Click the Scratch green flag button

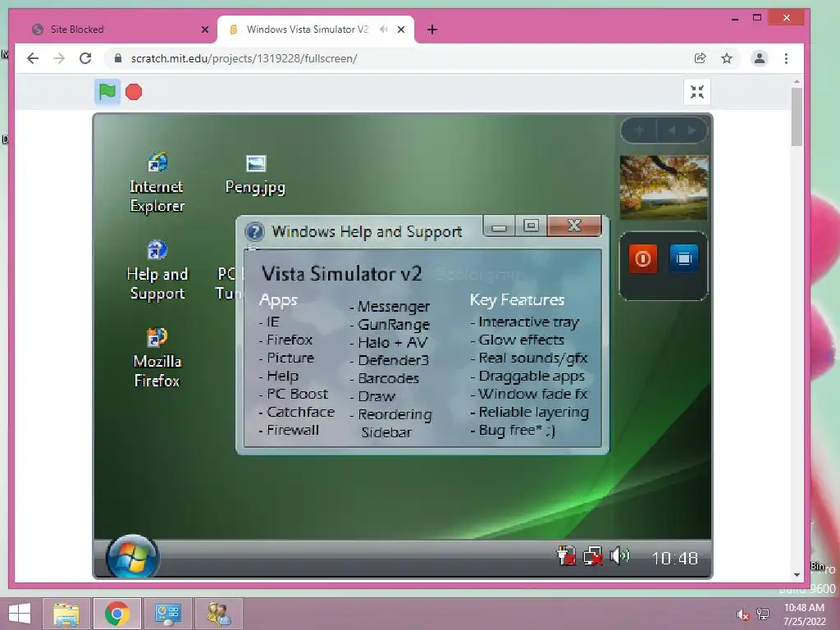pos(107,92)
